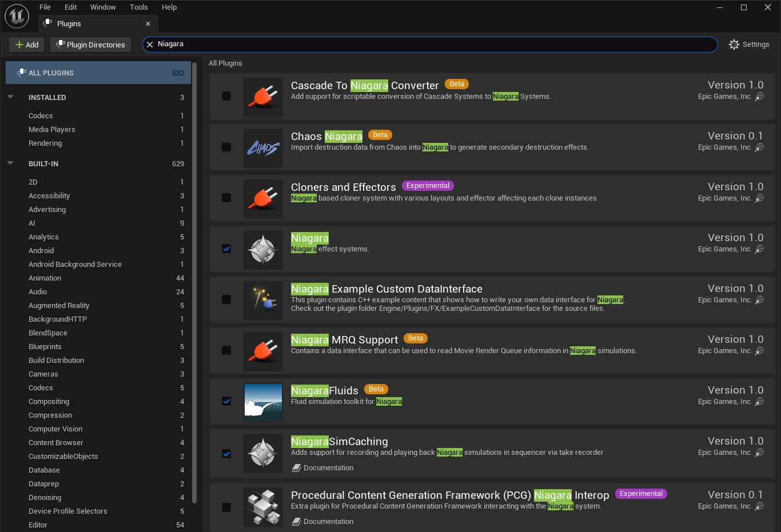The height and width of the screenshot is (532, 781).
Task: Clear the Niagara search text with X icon
Action: 150,45
